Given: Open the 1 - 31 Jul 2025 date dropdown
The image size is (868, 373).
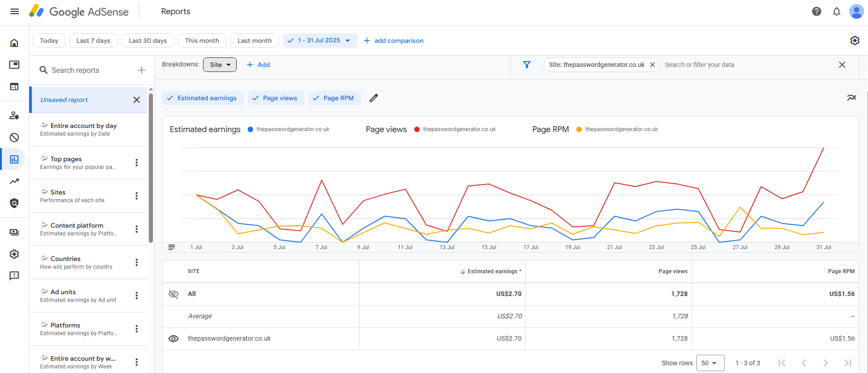Looking at the screenshot, I should pos(320,41).
